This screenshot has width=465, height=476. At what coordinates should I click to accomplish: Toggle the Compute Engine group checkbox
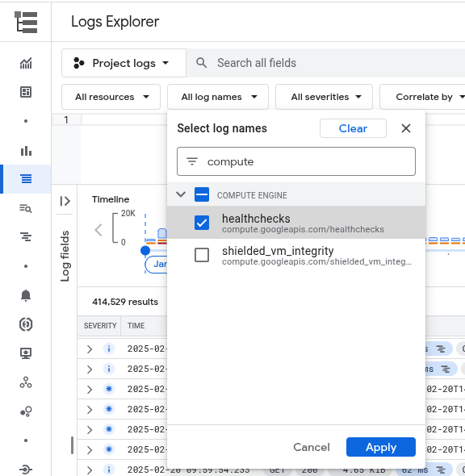click(x=202, y=194)
